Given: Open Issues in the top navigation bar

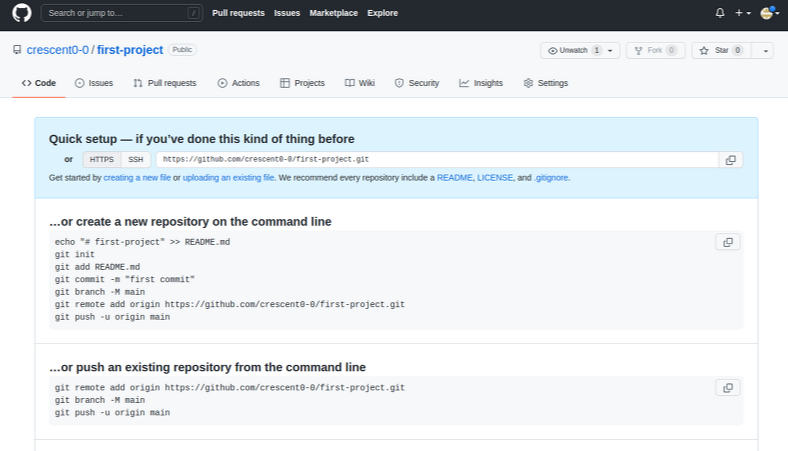Looking at the screenshot, I should 287,13.
